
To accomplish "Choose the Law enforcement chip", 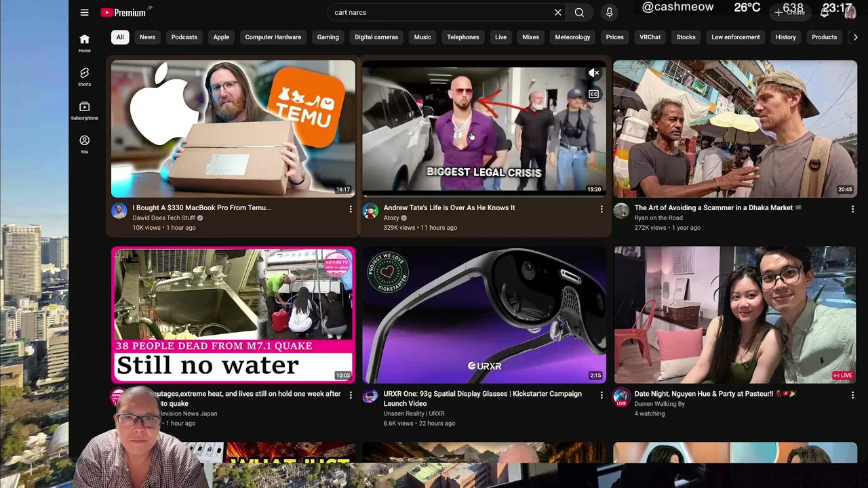I will click(x=736, y=37).
